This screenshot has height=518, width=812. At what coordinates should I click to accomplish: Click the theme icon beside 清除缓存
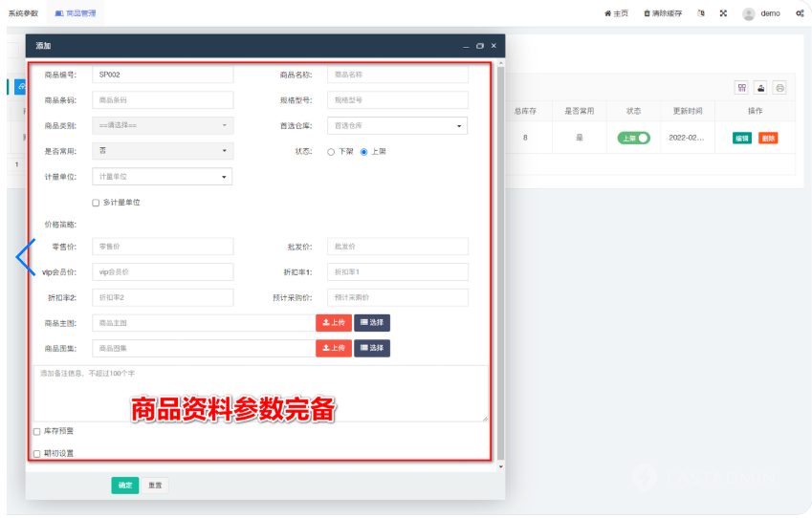[x=701, y=13]
